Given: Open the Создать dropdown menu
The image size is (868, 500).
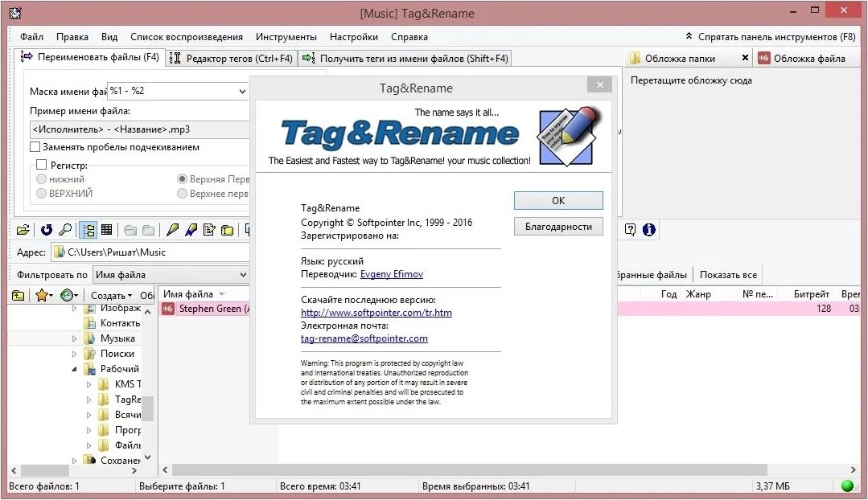Looking at the screenshot, I should (x=111, y=295).
